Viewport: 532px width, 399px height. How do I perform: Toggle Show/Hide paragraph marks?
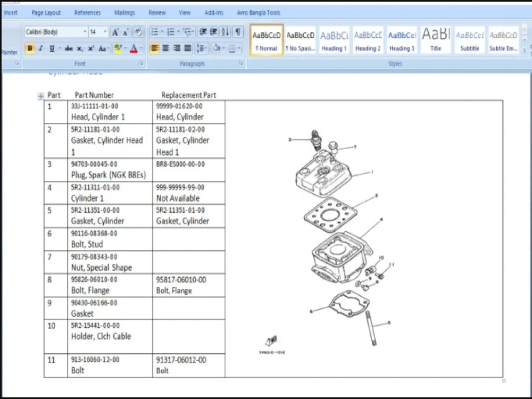(x=238, y=32)
